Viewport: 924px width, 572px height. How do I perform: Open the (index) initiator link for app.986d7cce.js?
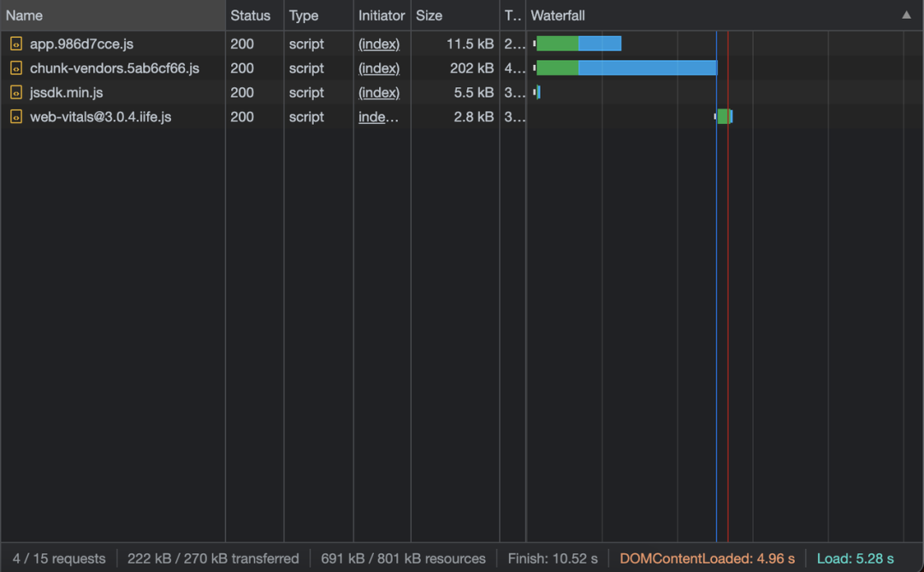379,44
